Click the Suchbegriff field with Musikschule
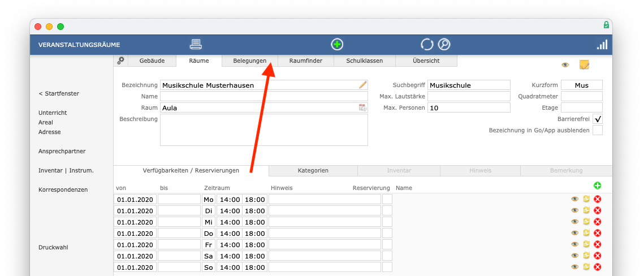The image size is (644, 276). click(x=469, y=85)
